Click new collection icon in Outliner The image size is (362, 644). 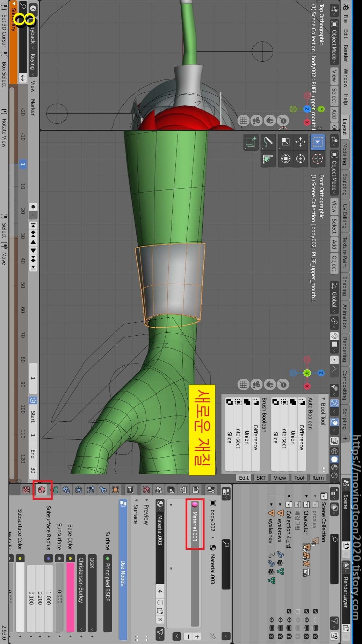click(334, 636)
